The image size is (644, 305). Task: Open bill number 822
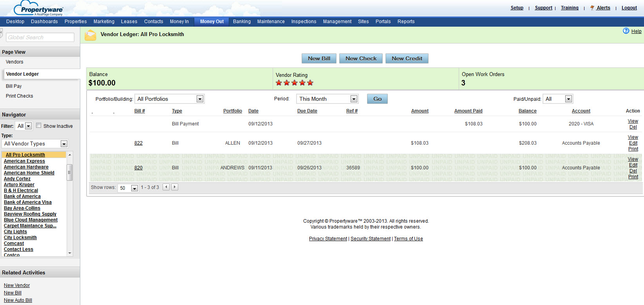[138, 143]
